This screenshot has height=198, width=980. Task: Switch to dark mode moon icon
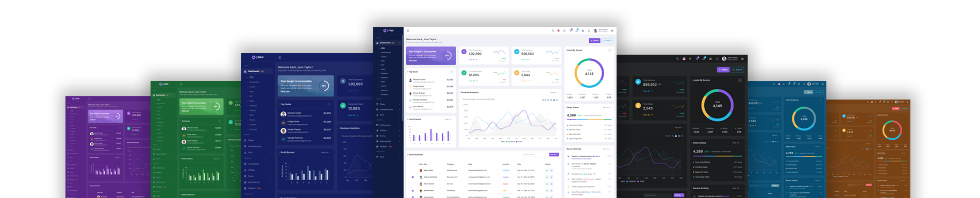click(564, 31)
